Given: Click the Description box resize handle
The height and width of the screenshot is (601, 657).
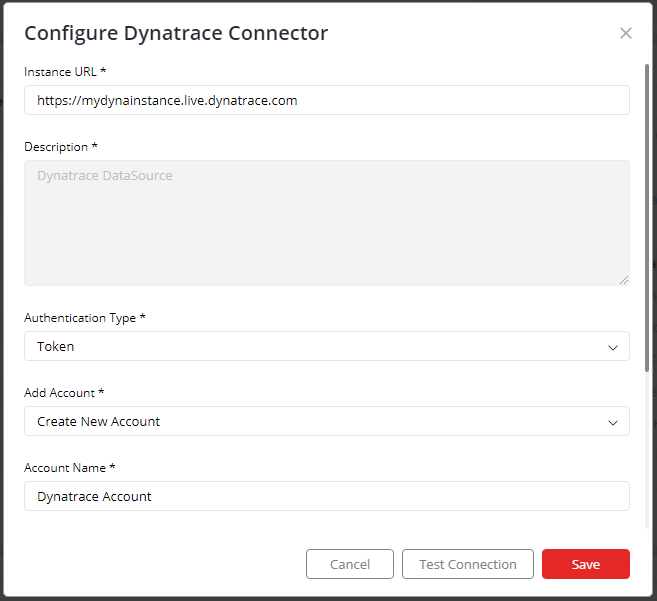Looking at the screenshot, I should [x=624, y=280].
